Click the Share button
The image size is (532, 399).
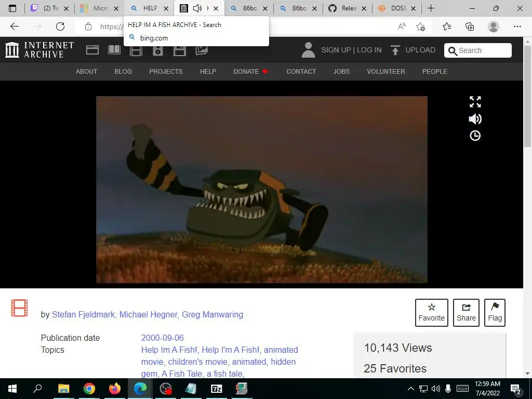(x=466, y=312)
